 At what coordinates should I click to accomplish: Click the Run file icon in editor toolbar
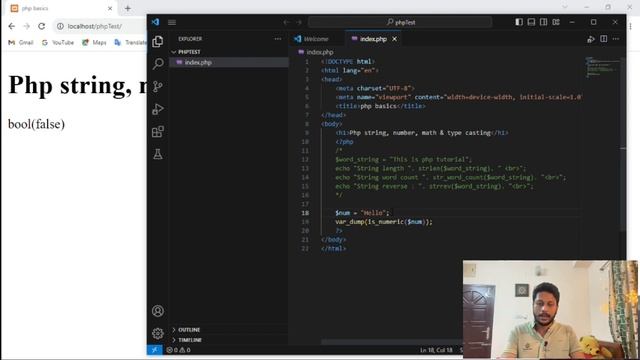coord(591,39)
